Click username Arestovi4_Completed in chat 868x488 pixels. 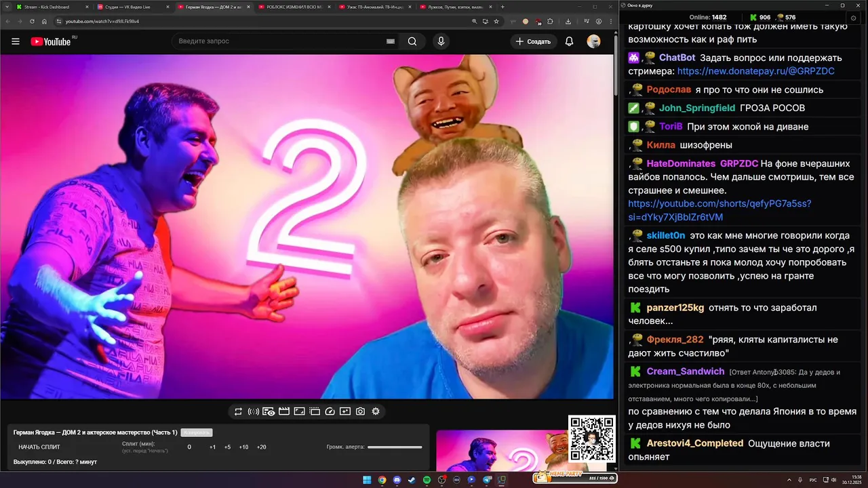pos(695,443)
